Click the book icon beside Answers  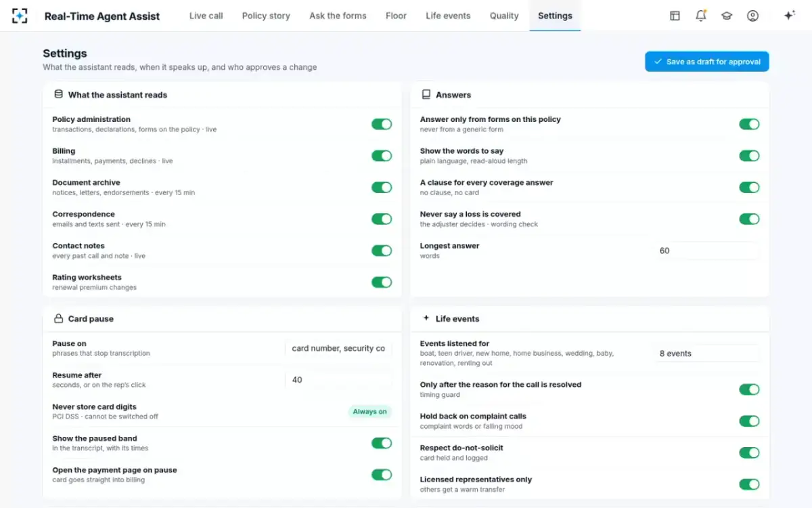(x=426, y=95)
